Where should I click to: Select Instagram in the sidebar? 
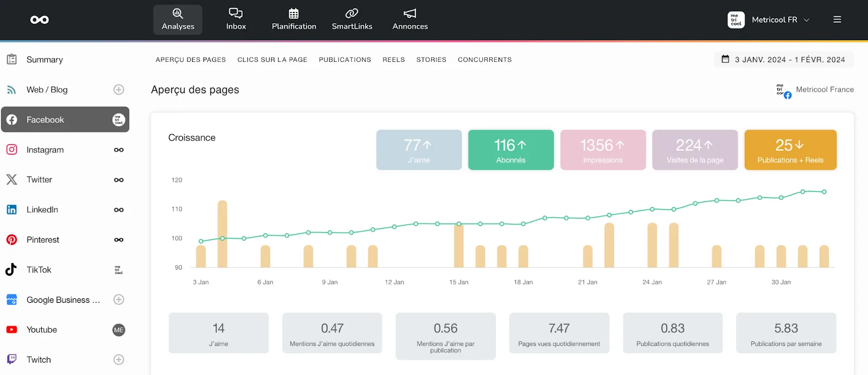point(45,150)
